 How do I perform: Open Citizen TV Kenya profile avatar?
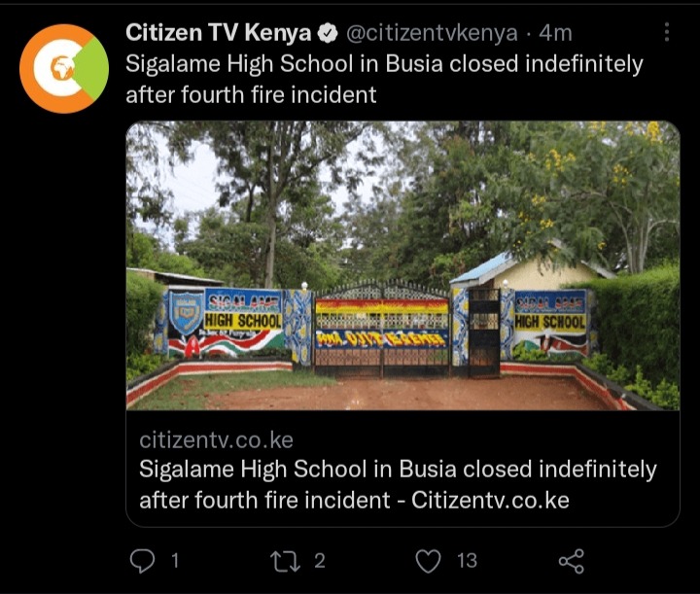[64, 69]
